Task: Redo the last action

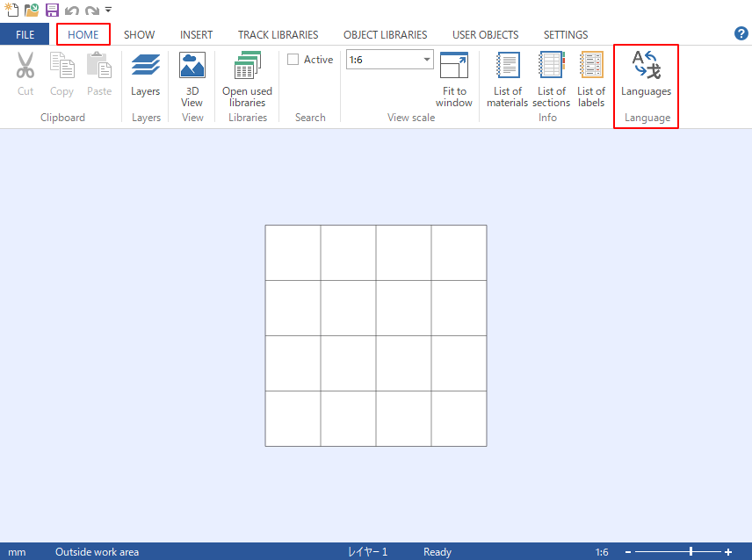Action: pos(92,10)
